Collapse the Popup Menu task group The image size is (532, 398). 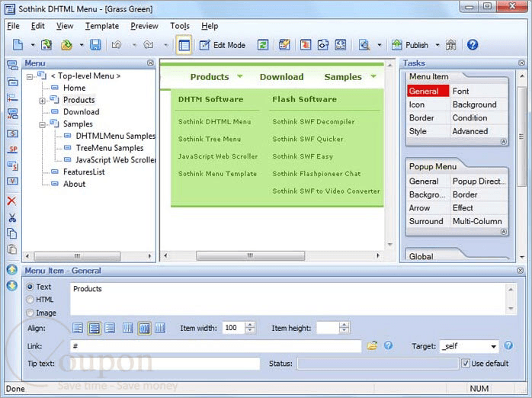(504, 232)
